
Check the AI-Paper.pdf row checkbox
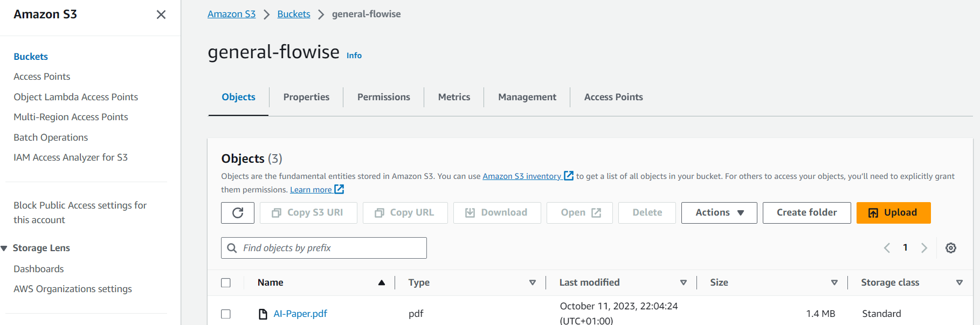click(x=226, y=314)
